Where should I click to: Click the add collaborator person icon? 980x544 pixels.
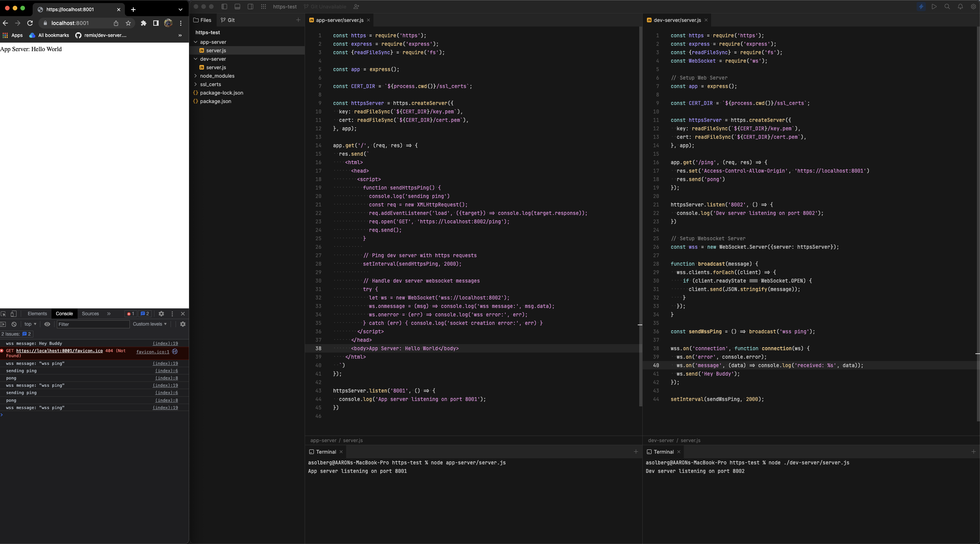pos(356,7)
